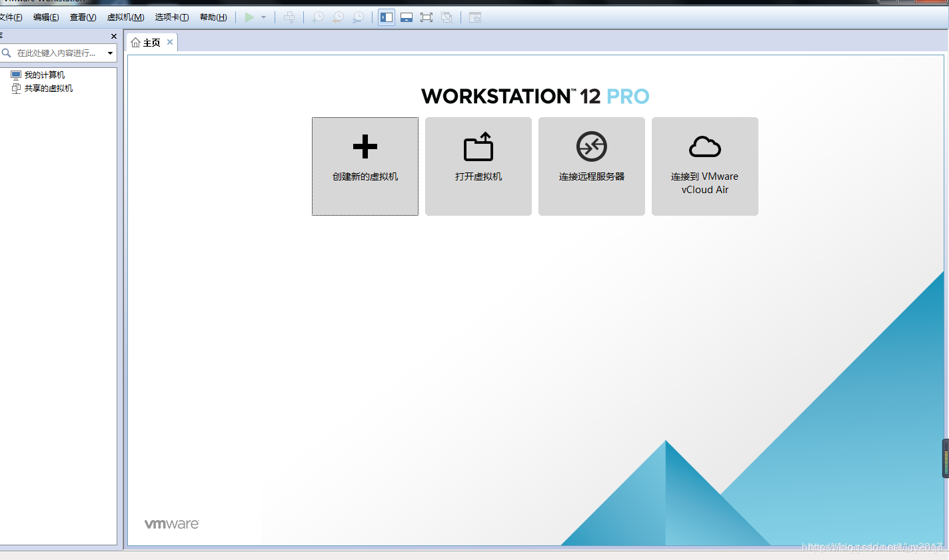Click the console view toolbar icon
The image size is (949, 560).
pyautogui.click(x=475, y=17)
